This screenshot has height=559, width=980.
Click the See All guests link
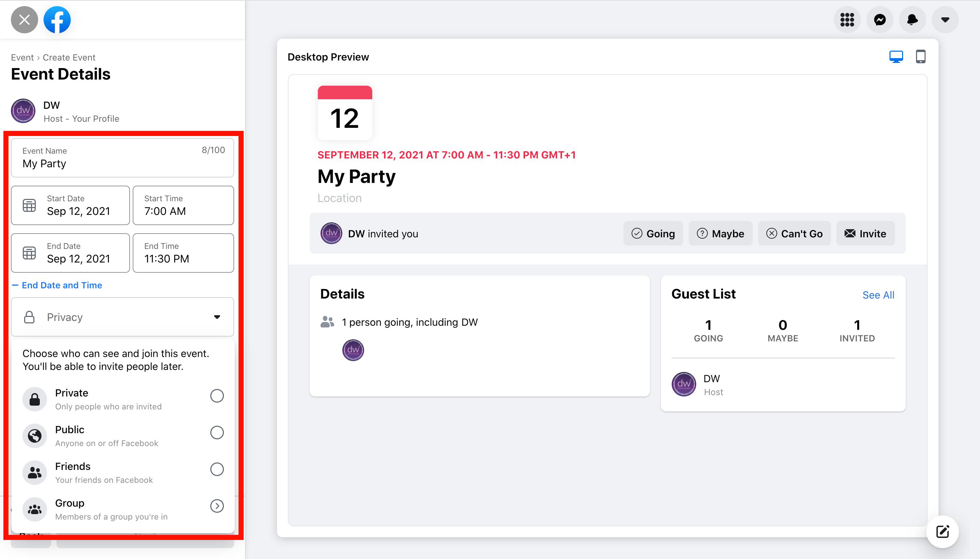coord(879,295)
